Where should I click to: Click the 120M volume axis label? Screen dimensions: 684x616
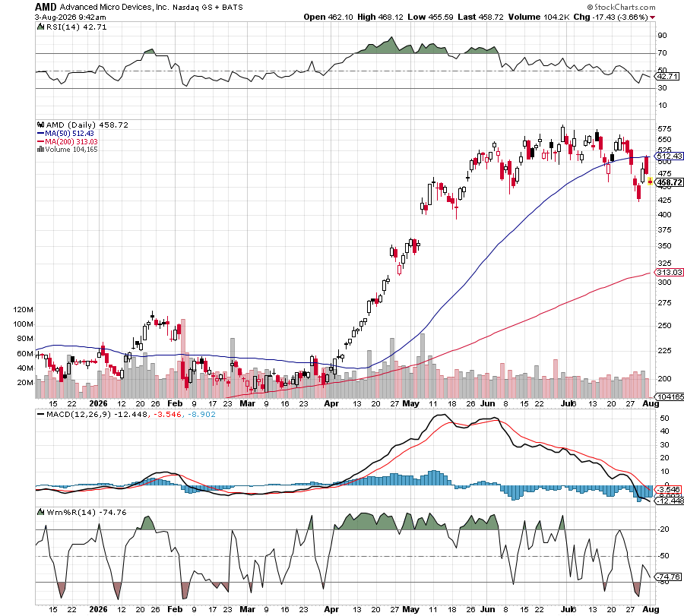[x=23, y=310]
